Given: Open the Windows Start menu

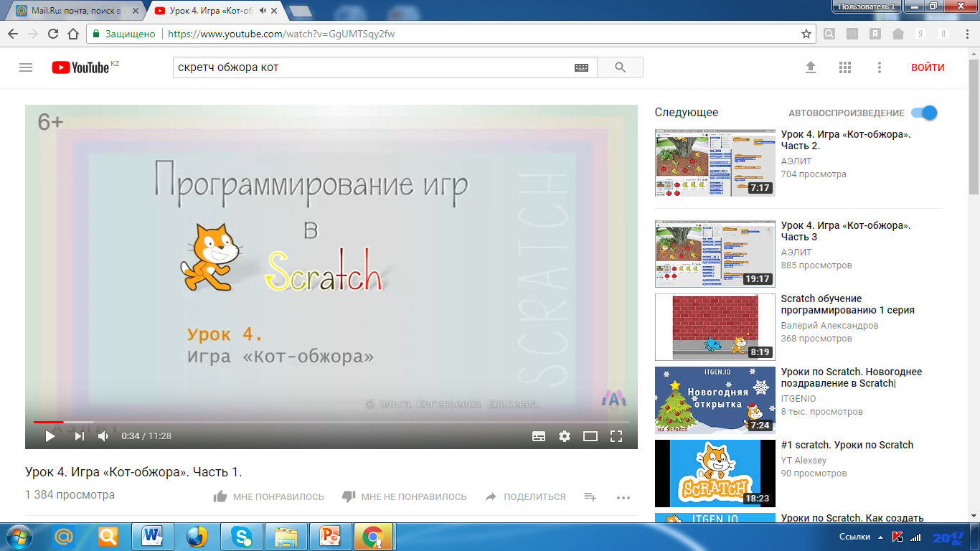Looking at the screenshot, I should click(18, 536).
